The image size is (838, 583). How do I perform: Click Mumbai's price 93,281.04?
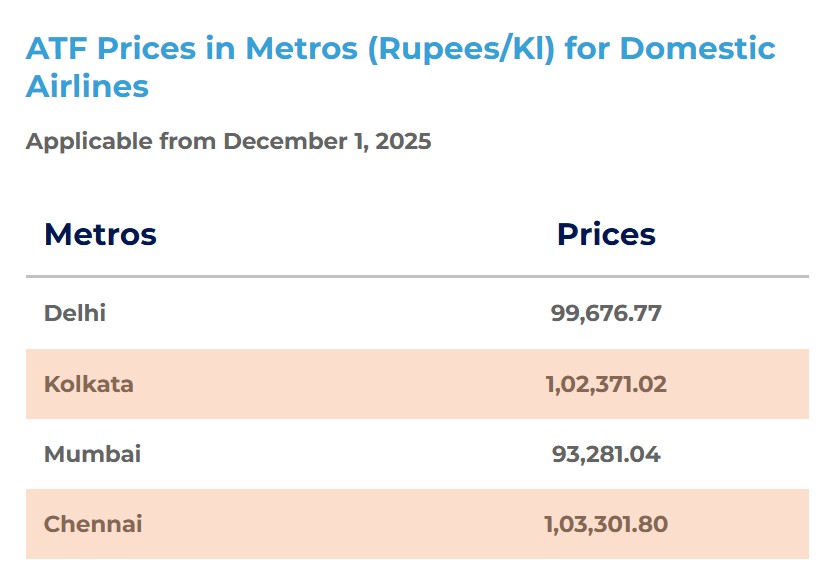point(606,454)
